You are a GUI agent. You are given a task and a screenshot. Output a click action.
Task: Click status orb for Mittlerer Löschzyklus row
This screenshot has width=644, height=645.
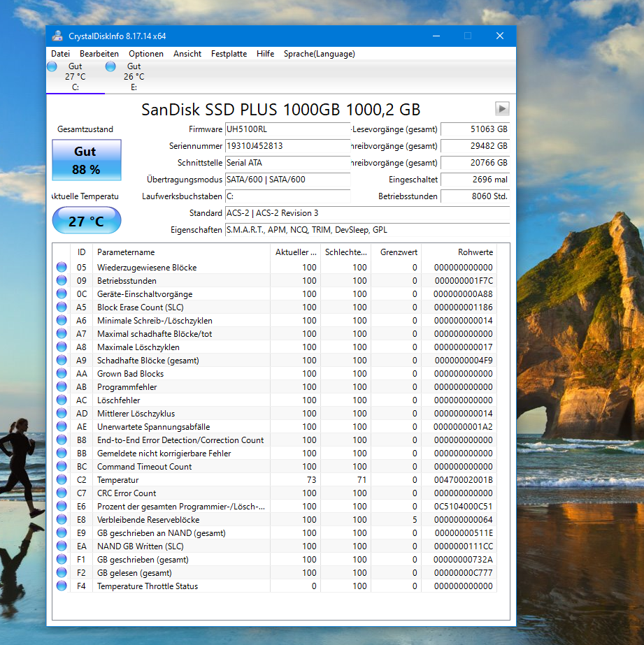(62, 414)
